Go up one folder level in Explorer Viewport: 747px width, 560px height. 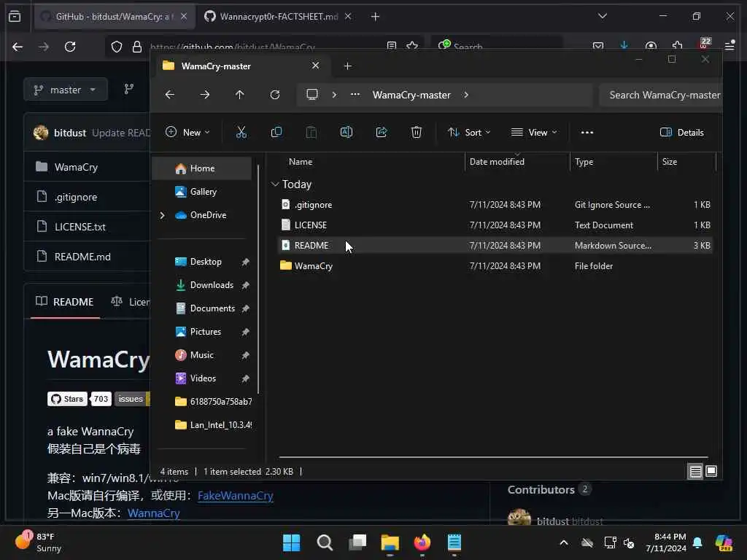tap(239, 95)
